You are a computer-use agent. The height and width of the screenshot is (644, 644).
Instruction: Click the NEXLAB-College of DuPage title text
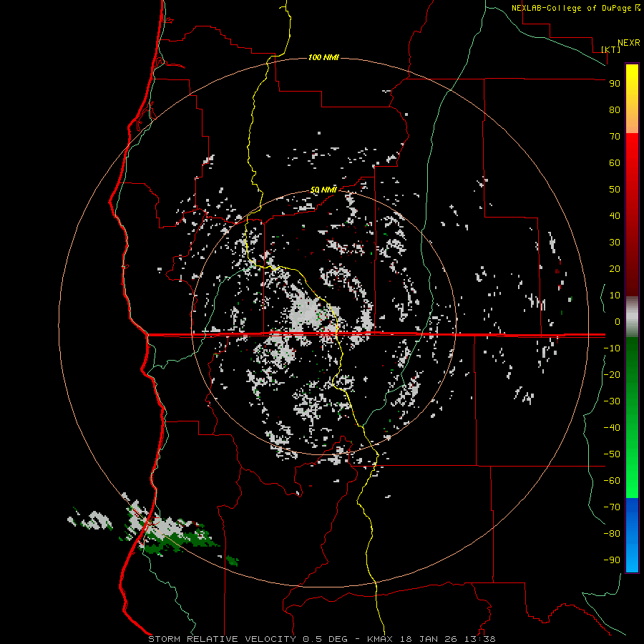coord(575,8)
